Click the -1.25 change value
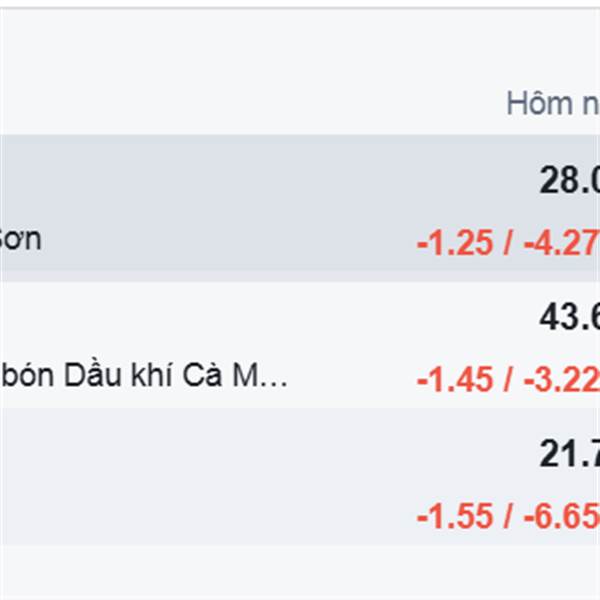This screenshot has width=600, height=600. point(455,242)
